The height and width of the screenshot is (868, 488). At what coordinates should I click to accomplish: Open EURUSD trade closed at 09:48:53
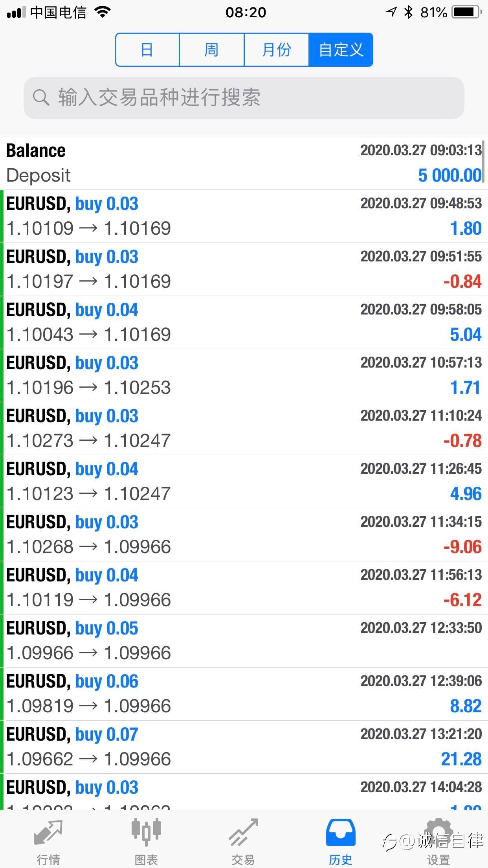click(244, 216)
